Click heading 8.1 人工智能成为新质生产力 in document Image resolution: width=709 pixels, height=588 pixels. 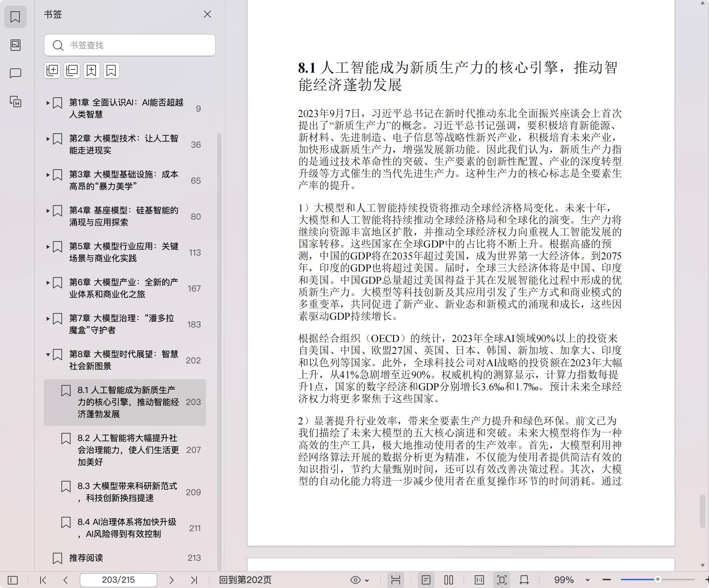(458, 76)
